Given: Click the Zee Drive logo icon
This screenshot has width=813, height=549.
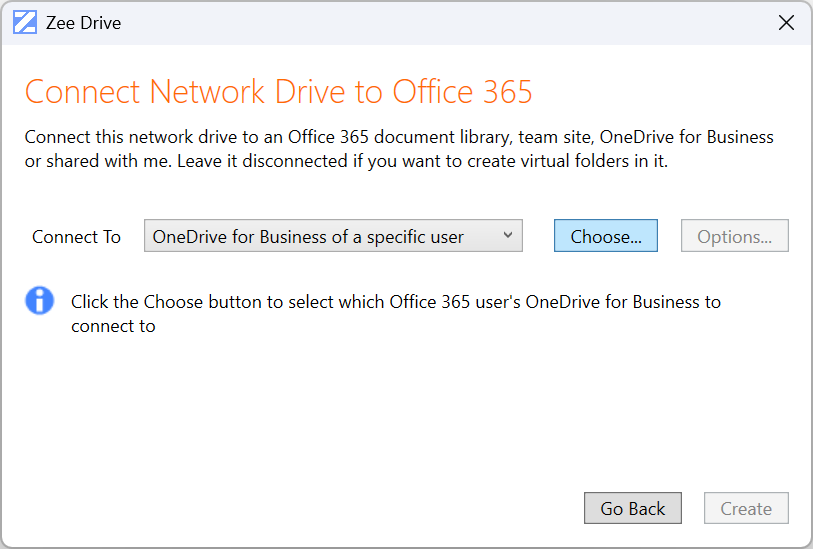Looking at the screenshot, I should click(25, 23).
